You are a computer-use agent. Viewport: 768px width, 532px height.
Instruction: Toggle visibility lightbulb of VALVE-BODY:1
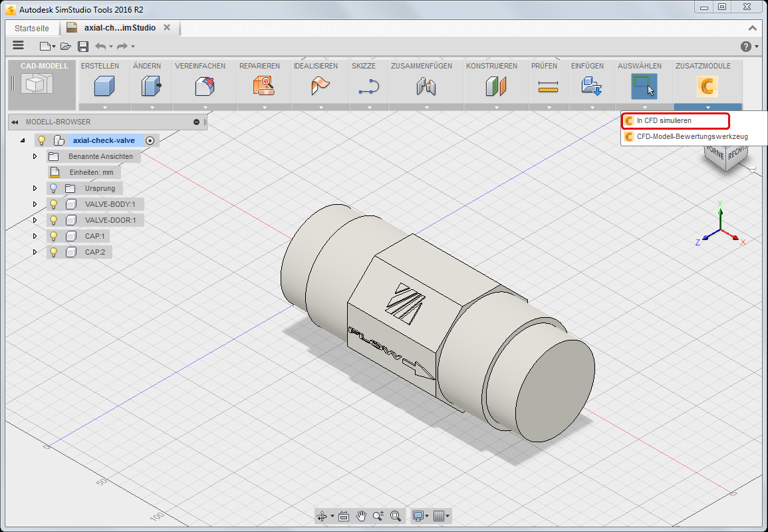click(54, 204)
